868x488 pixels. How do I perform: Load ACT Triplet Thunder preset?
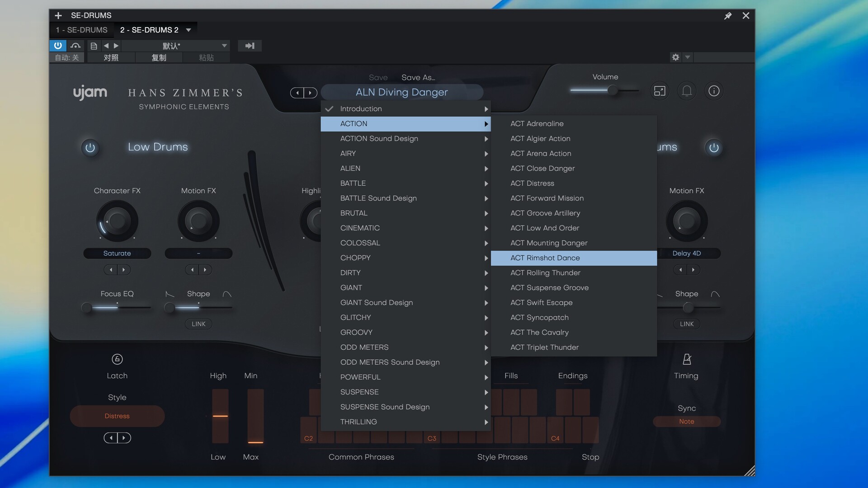(574, 347)
